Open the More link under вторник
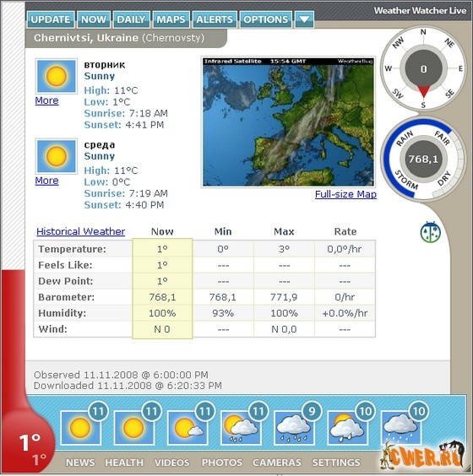473x476 pixels. tap(46, 100)
